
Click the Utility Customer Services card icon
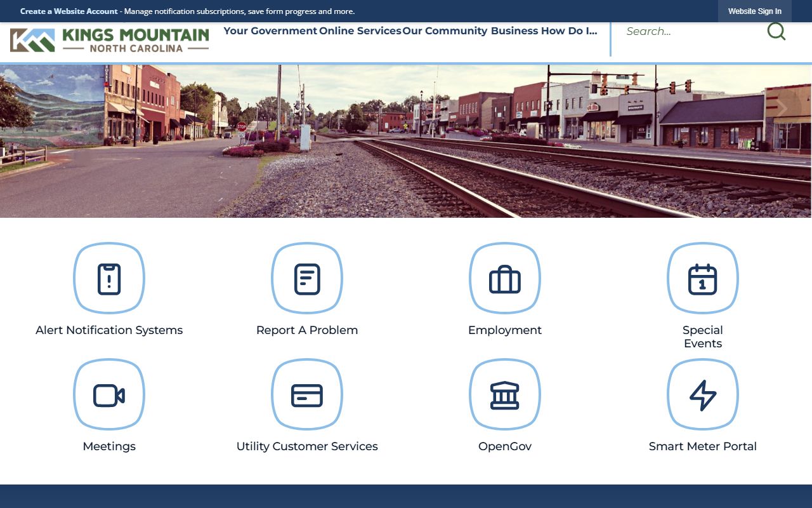[x=307, y=394]
